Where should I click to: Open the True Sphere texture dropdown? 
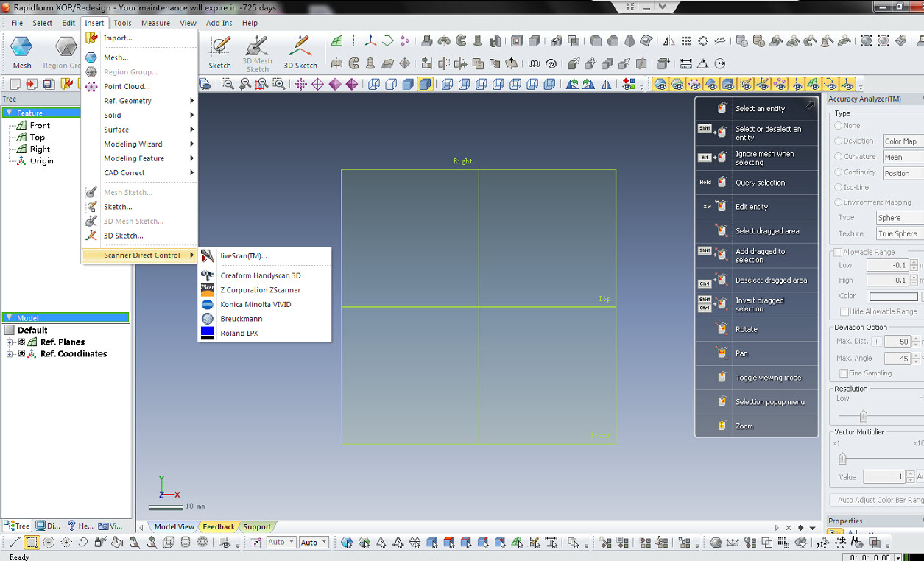click(x=899, y=234)
